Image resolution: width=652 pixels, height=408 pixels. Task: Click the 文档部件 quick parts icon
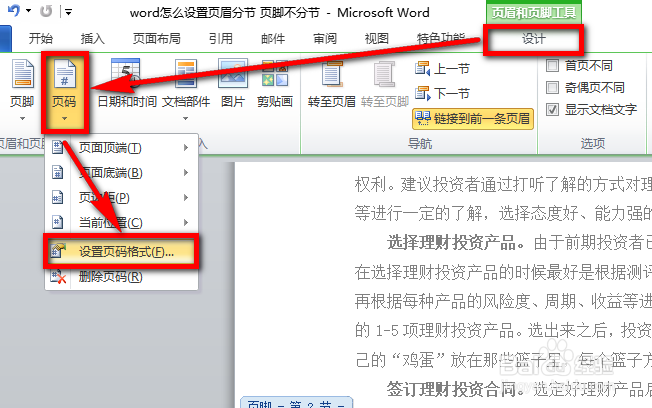186,74
